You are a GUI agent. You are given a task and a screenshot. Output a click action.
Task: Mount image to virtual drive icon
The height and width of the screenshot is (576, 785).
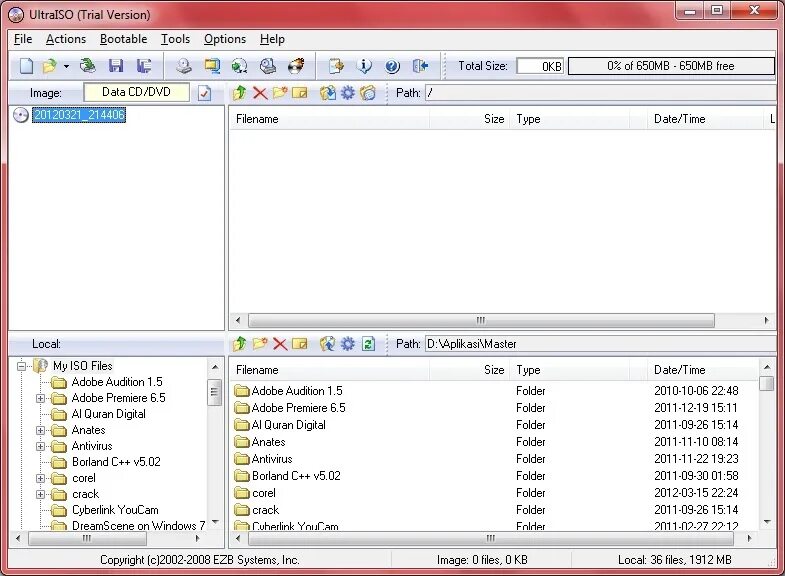click(x=268, y=66)
